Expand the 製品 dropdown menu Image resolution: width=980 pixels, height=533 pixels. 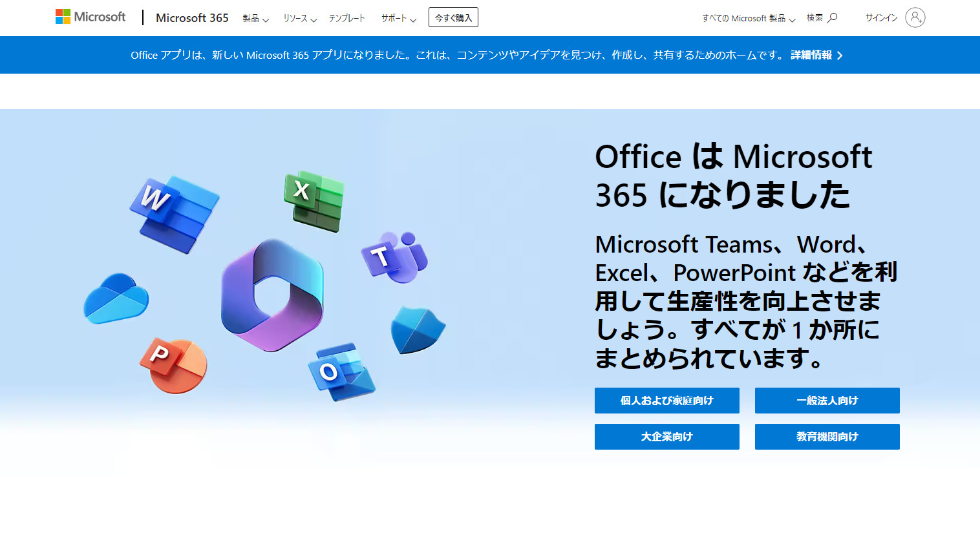(x=255, y=18)
